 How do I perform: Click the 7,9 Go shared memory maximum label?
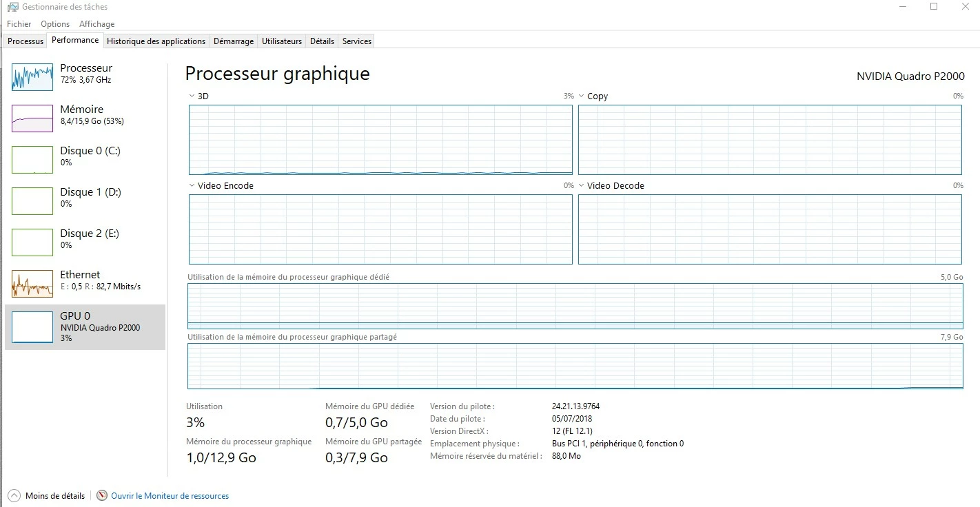tap(952, 338)
